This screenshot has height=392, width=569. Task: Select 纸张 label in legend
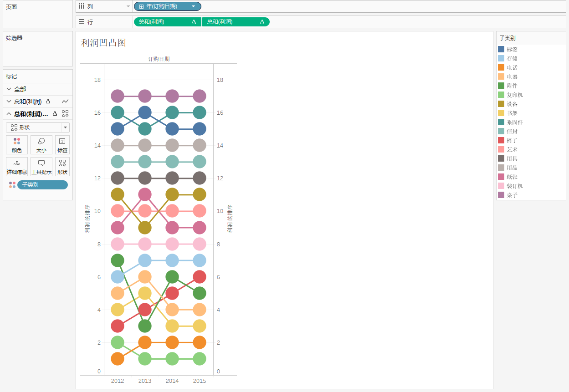point(512,177)
